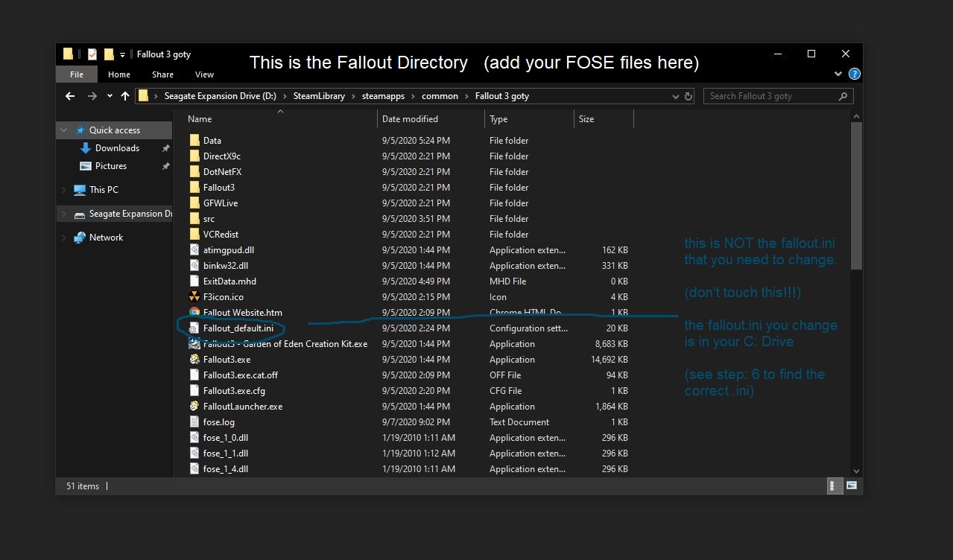Open Pictures in navigation pane
Screen dimensions: 953x560
pyautogui.click(x=111, y=166)
